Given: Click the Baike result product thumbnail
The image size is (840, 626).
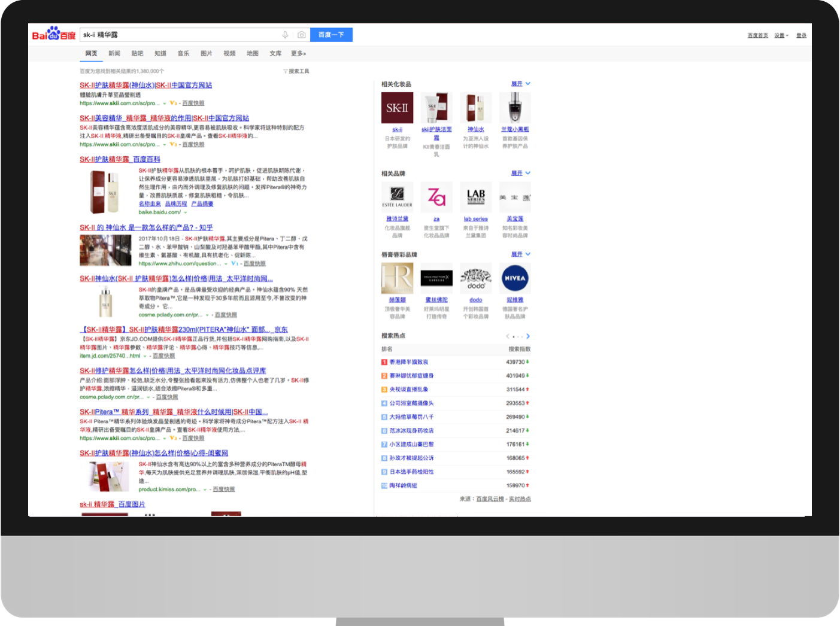Looking at the screenshot, I should (105, 192).
